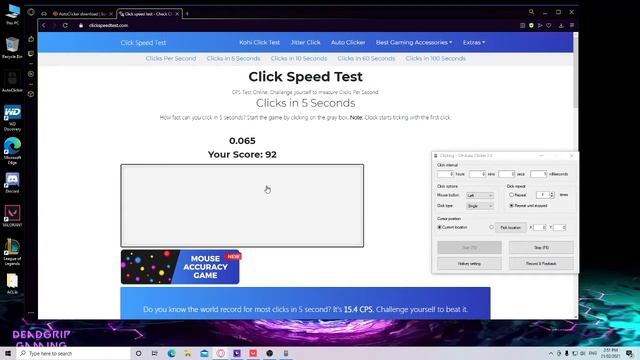Open the Mouse button dropdown
The width and height of the screenshot is (640, 360).
click(x=480, y=196)
